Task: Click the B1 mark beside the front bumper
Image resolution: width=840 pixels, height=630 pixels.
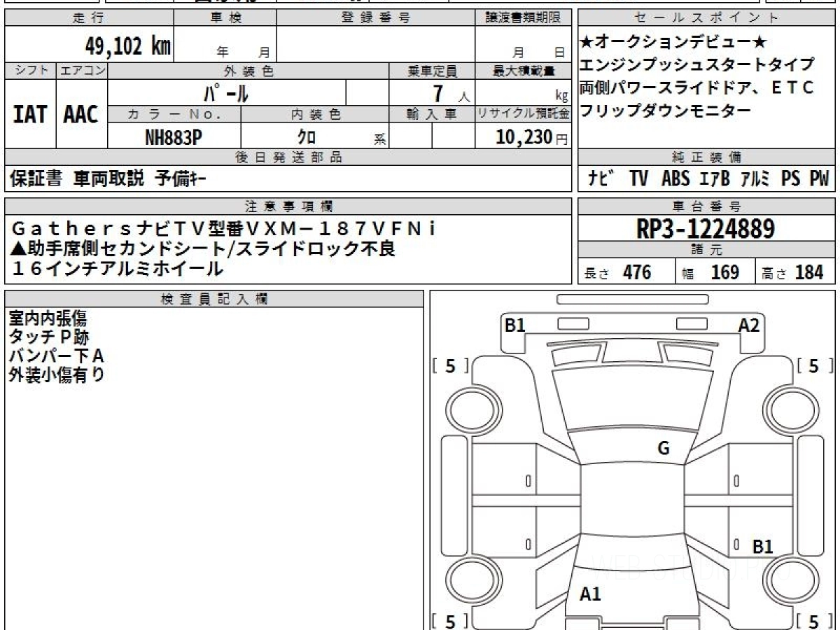Action: (515, 325)
